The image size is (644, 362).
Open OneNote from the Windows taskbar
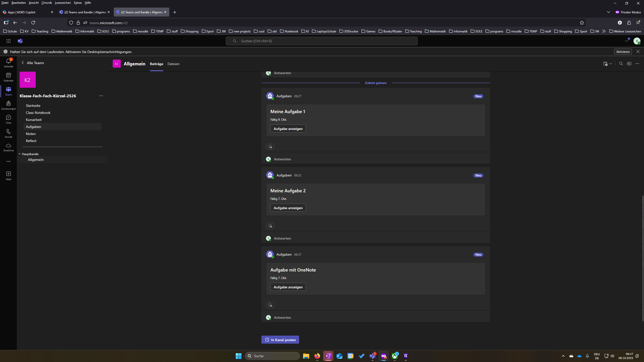pos(328,356)
